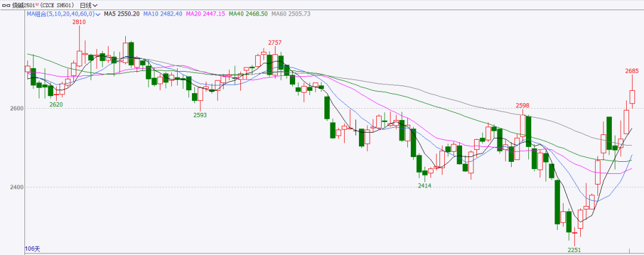Screen dimensions: 644x255
Task: Click the 2757 peak price label
Action: pos(274,42)
